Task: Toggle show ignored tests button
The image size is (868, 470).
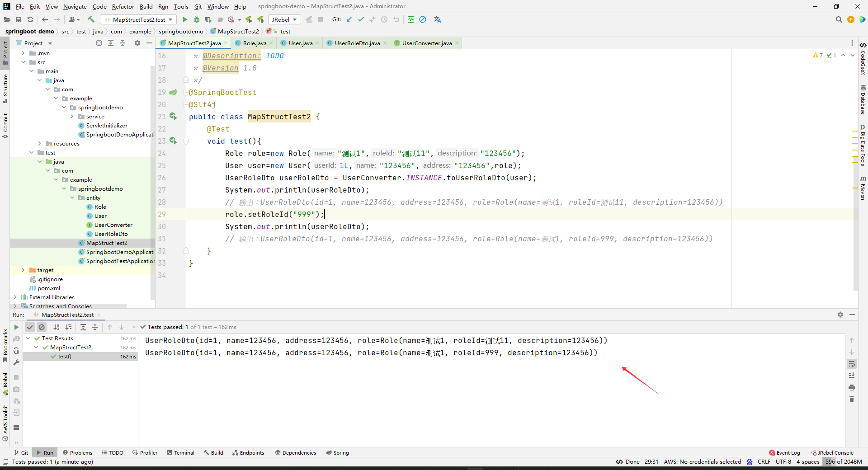Action: (42, 327)
